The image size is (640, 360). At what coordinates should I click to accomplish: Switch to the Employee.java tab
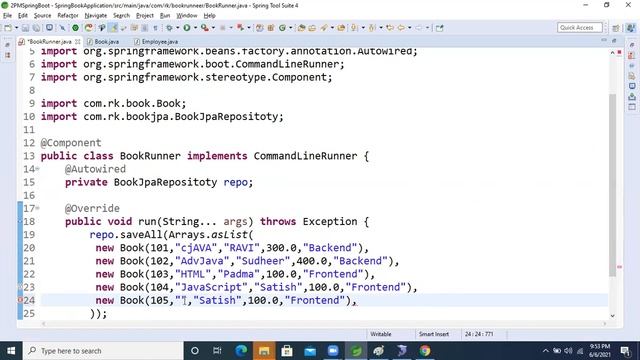tap(159, 42)
